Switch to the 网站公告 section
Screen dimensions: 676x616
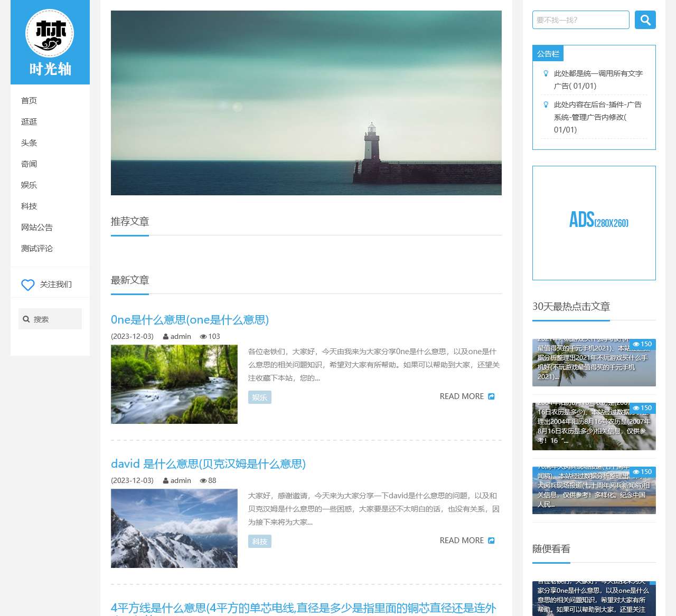pos(36,227)
